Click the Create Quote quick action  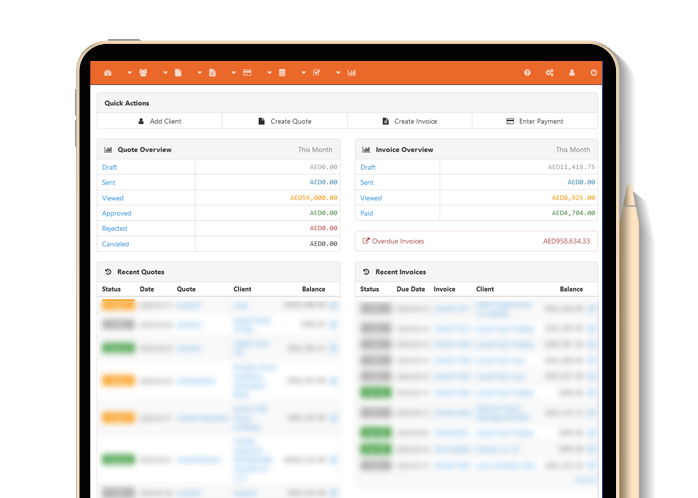[285, 121]
